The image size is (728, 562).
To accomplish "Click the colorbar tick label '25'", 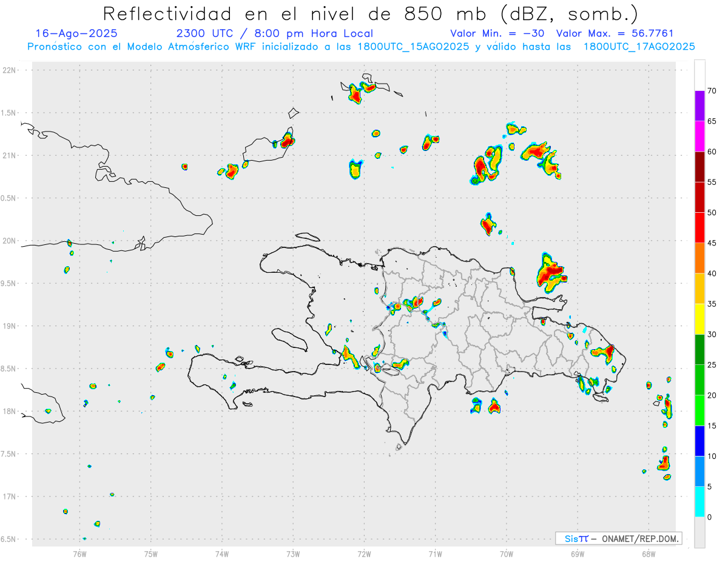I will coord(712,365).
